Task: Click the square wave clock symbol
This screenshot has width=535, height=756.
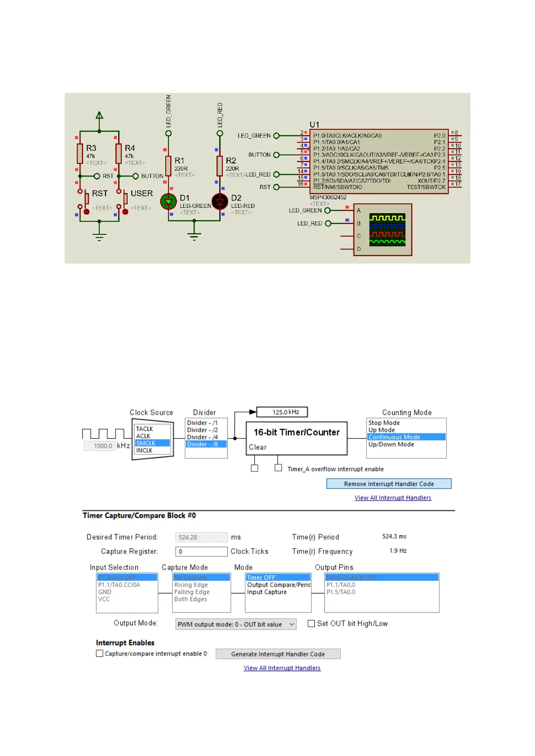Action: tap(103, 434)
